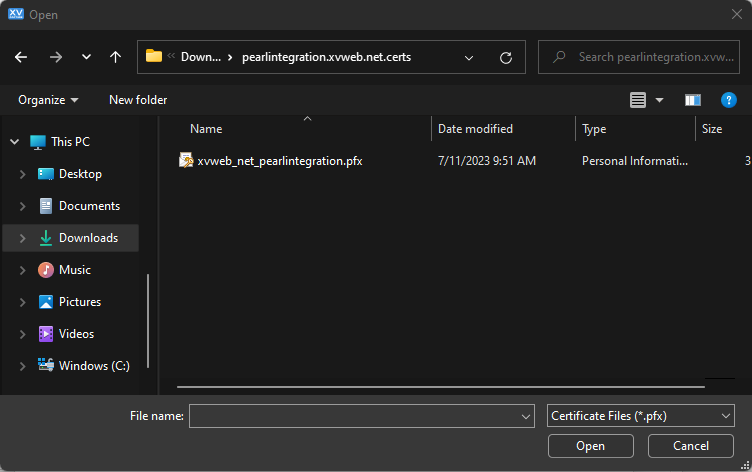Click the pfx certificate file icon
This screenshot has height=472, width=752.
coord(186,160)
